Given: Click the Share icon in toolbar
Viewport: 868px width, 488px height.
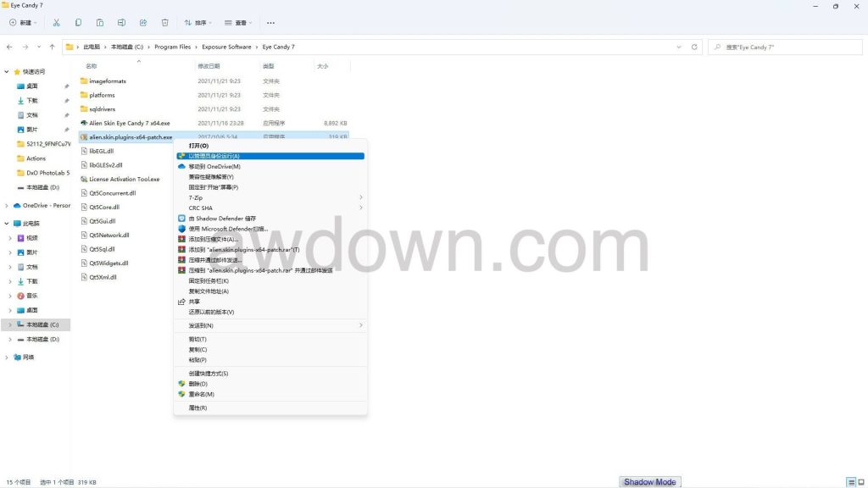Looking at the screenshot, I should [143, 23].
